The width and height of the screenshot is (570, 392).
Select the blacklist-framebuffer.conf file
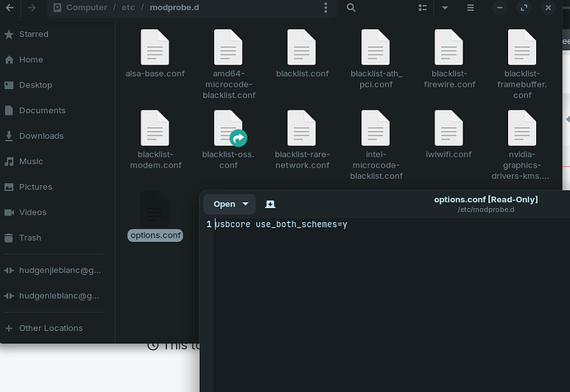(522, 64)
